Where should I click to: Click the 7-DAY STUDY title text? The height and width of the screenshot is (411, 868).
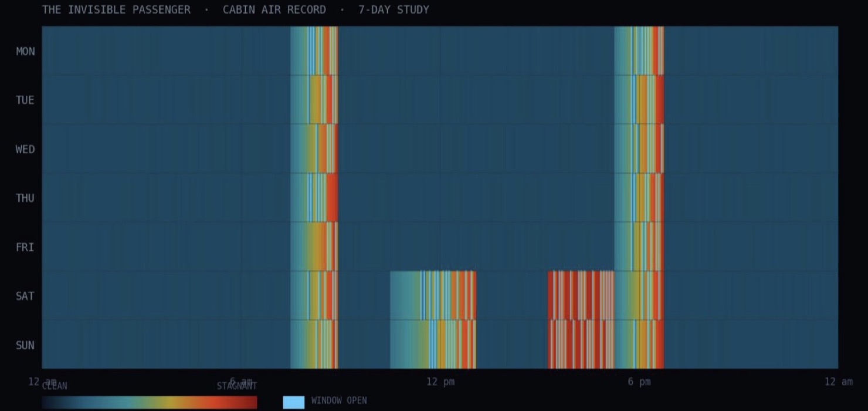394,10
